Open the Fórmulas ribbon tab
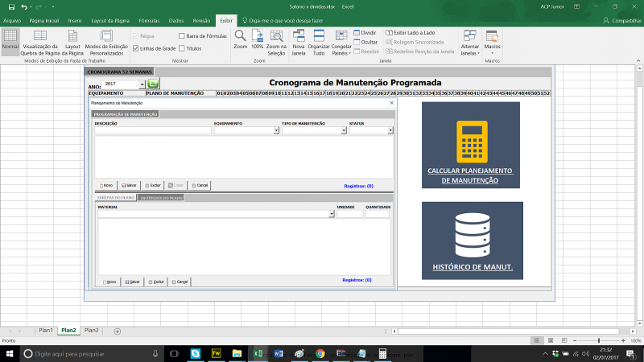Viewport: 644px width, 362px height. pyautogui.click(x=149, y=19)
